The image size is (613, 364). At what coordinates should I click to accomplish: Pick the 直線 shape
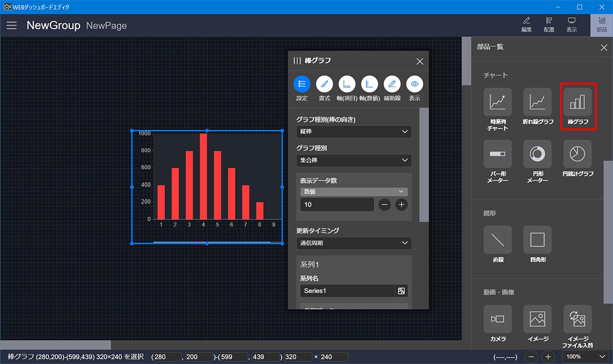(498, 239)
